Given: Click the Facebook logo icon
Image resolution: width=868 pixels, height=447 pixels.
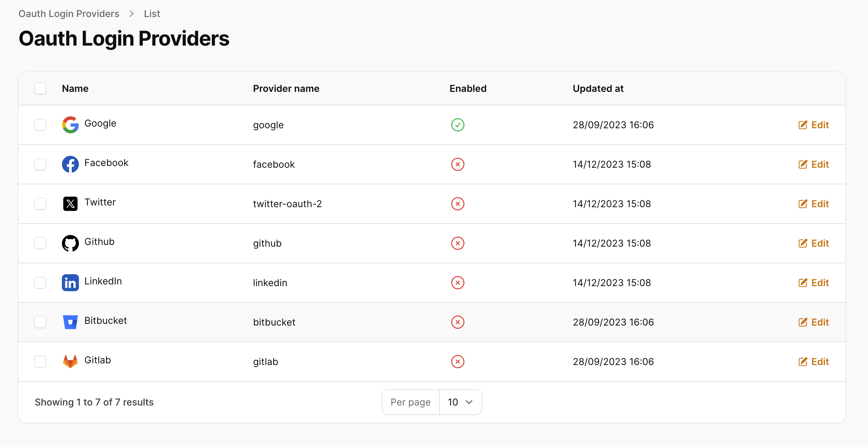Looking at the screenshot, I should [70, 164].
